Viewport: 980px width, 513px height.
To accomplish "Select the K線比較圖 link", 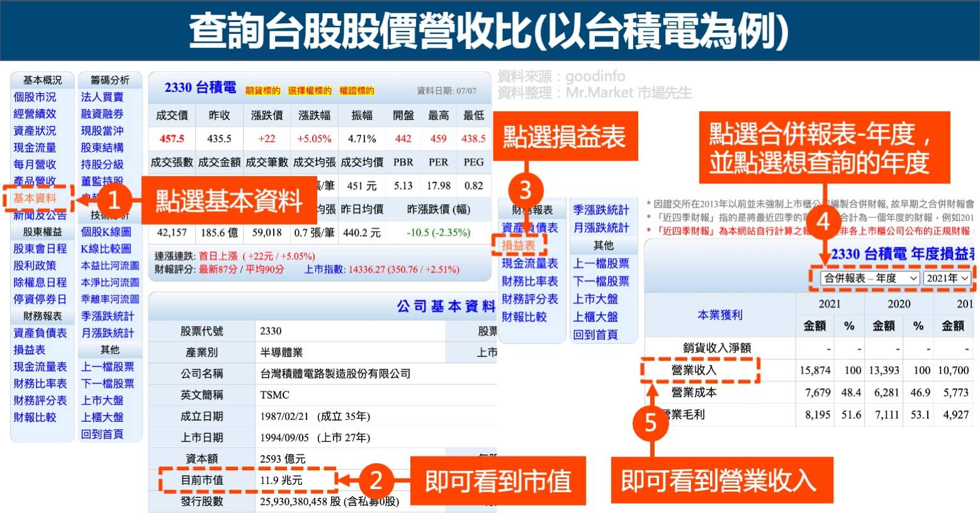I will [x=106, y=249].
